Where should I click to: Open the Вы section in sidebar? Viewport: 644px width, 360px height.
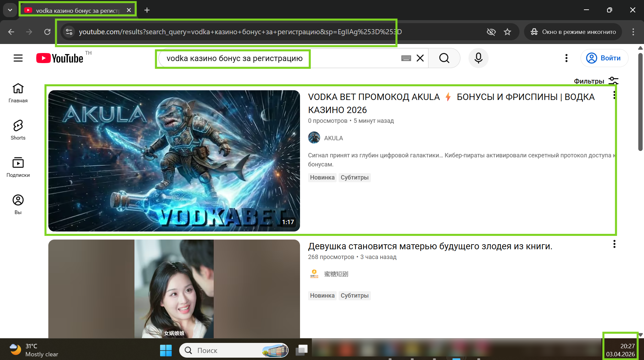(18, 205)
